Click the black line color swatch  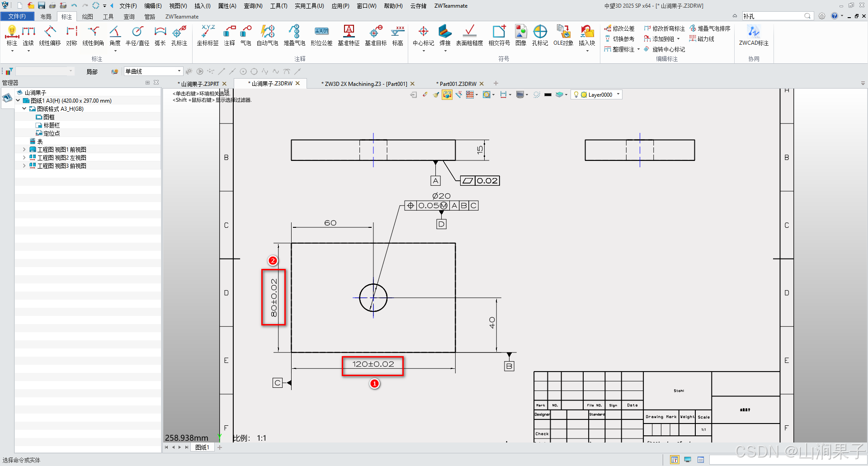click(548, 94)
